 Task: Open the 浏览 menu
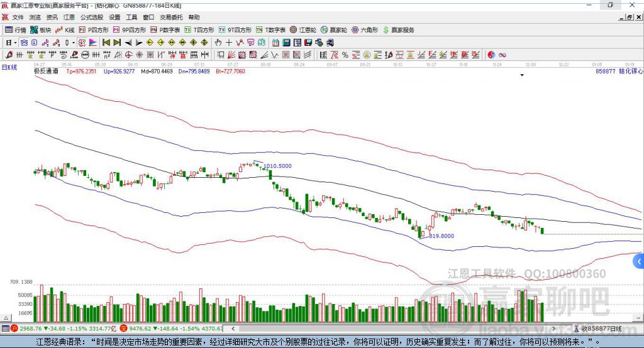[35, 17]
